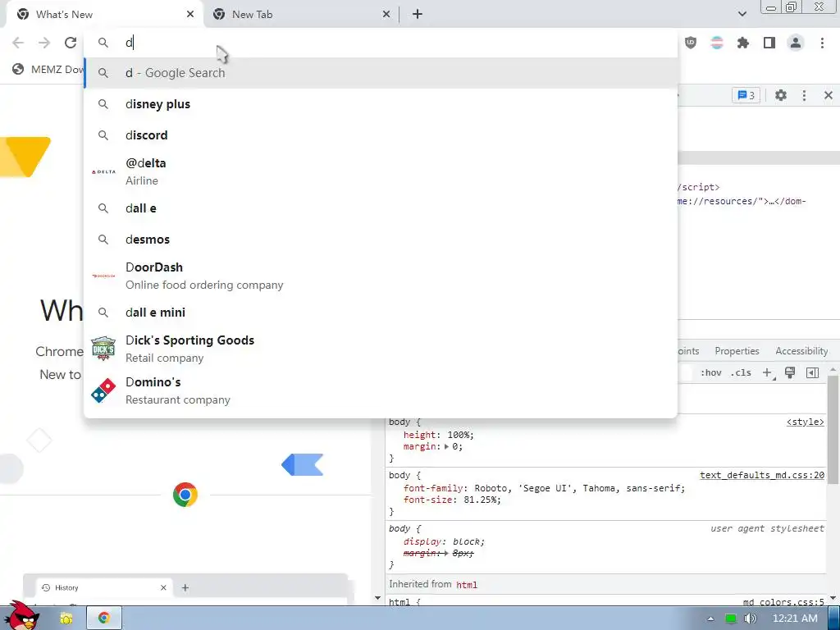Click the display: block declaration
Screen dimensions: 840x630
[x=444, y=541]
